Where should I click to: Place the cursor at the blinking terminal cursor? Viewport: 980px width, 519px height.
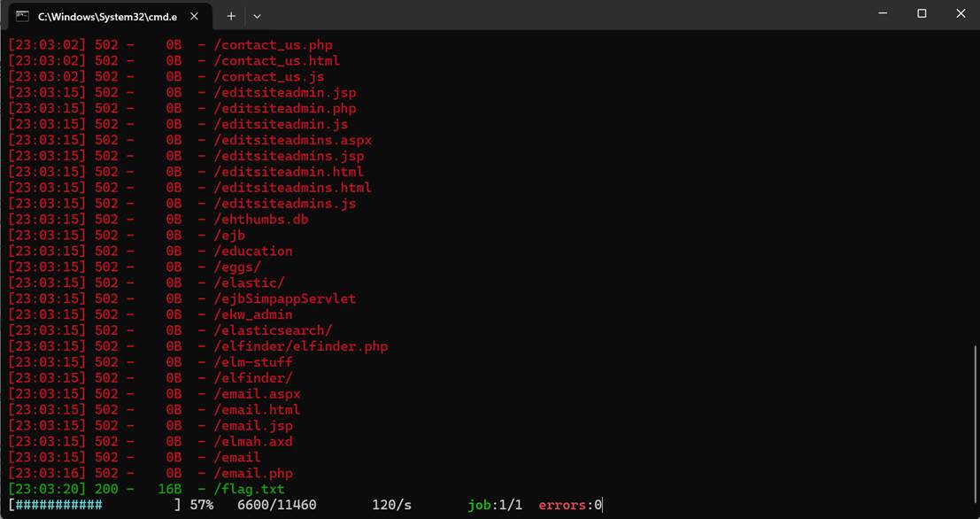tap(600, 506)
